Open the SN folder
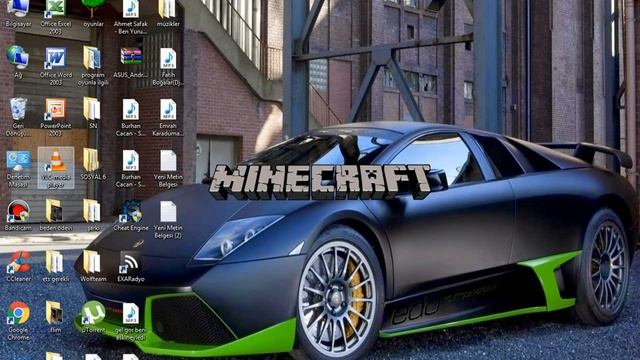Screen dimensions: 640x360 [x=93, y=113]
